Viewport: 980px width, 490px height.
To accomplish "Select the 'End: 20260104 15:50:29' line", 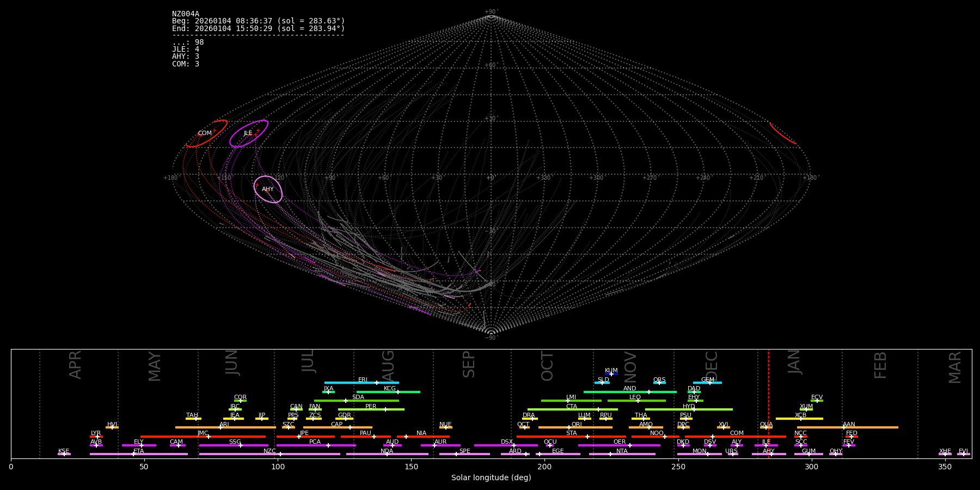I will pyautogui.click(x=259, y=28).
